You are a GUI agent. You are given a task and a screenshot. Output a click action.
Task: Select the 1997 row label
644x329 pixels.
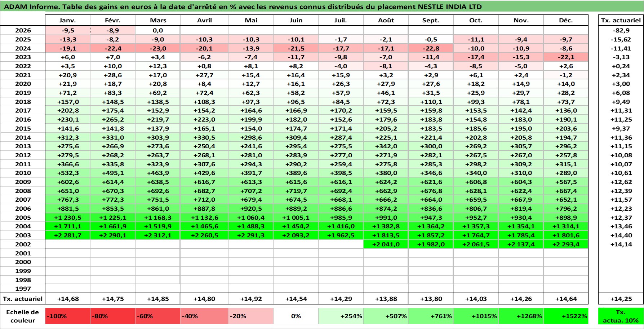23,289
